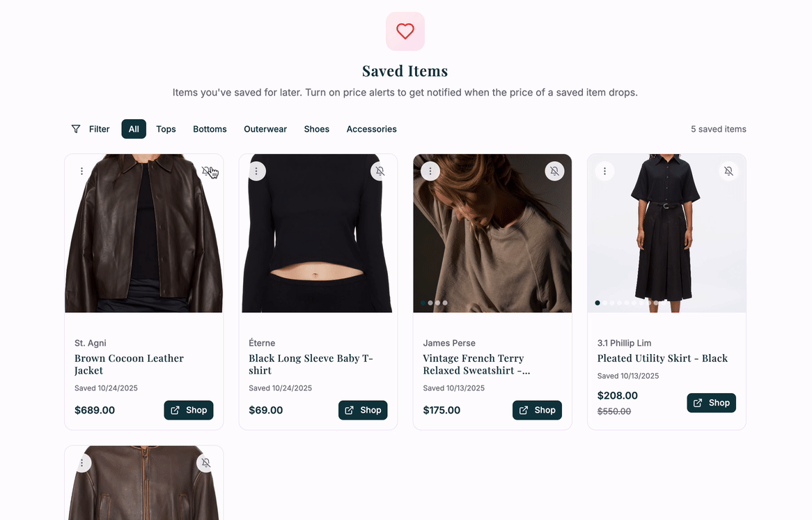Switch to the Outerwear tab
The image size is (812, 520).
[265, 129]
